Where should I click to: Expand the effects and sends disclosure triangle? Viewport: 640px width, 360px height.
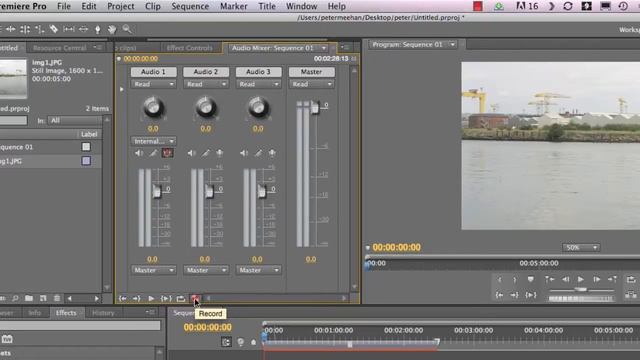pyautogui.click(x=121, y=89)
